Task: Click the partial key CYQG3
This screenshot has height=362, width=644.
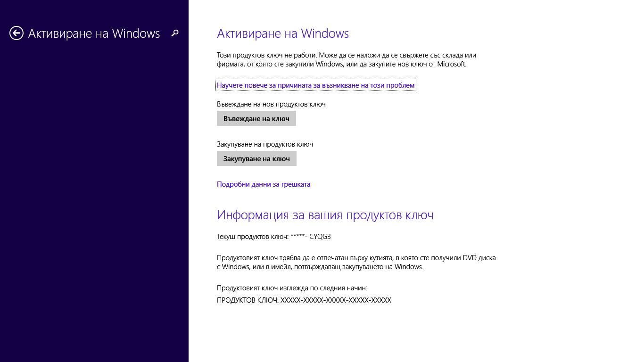Action: pyautogui.click(x=320, y=236)
